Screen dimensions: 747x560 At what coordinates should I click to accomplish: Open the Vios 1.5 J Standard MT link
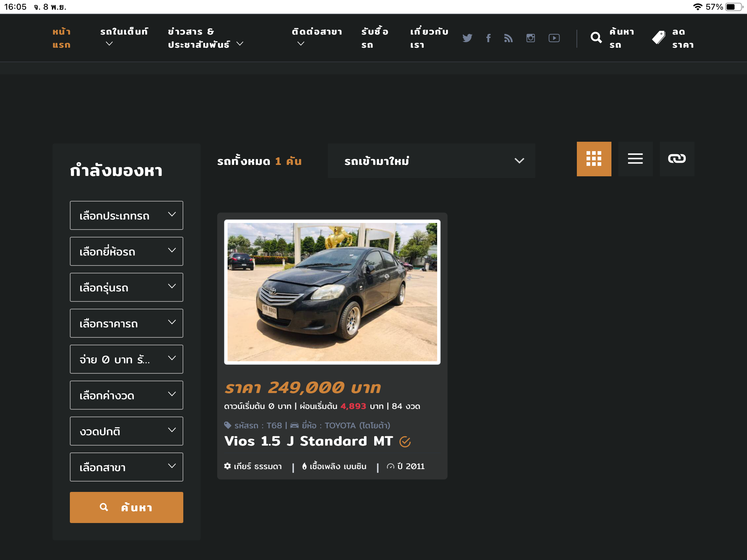308,441
